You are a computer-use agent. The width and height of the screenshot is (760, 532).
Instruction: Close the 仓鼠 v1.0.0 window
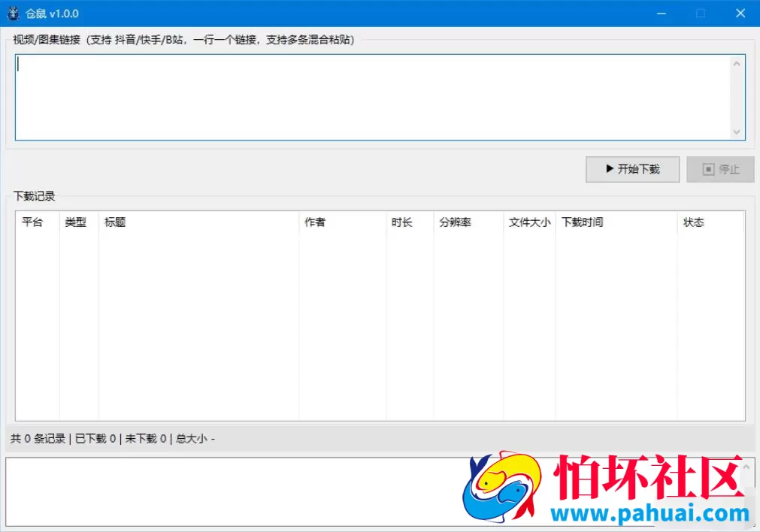[740, 14]
